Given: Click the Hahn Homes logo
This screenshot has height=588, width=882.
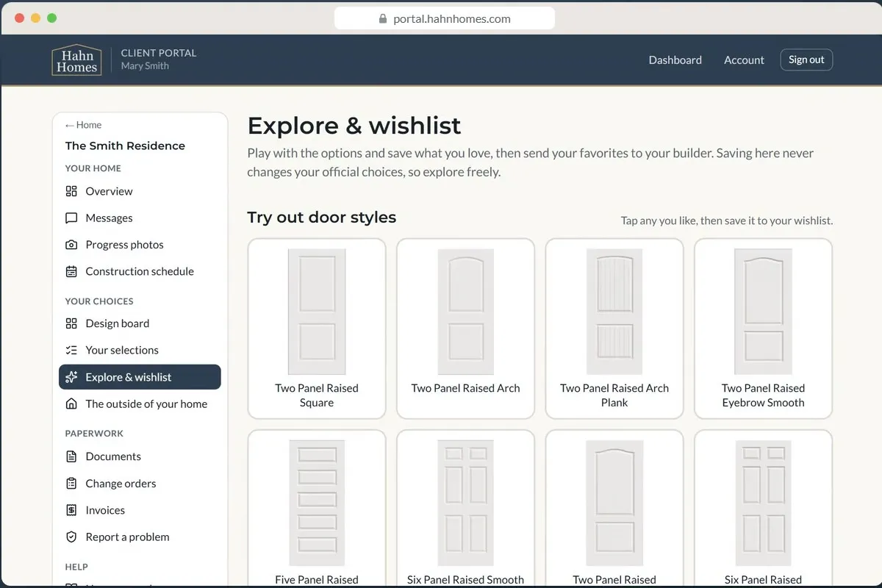Looking at the screenshot, I should pos(76,60).
